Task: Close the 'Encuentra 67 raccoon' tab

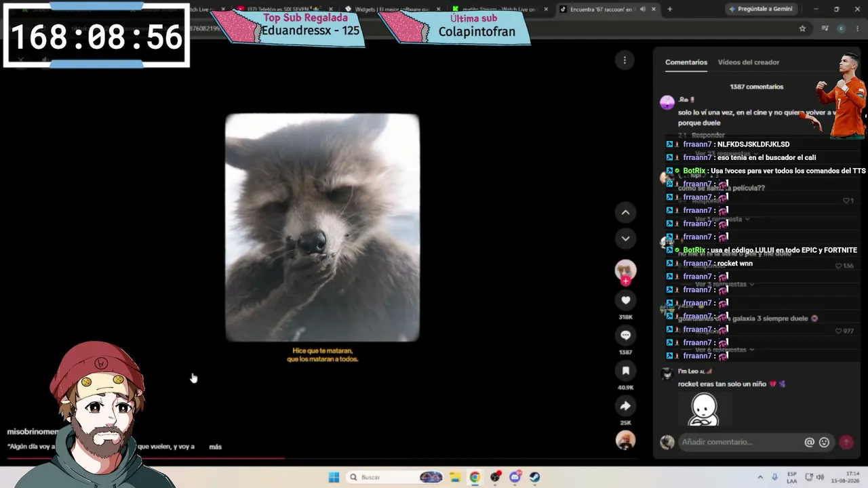Action: click(x=654, y=9)
